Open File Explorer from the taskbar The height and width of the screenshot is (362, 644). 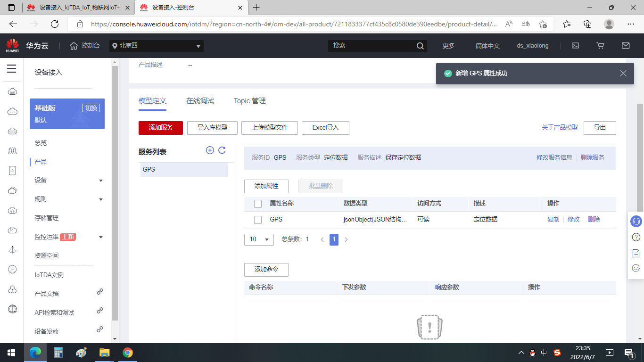pos(104,353)
